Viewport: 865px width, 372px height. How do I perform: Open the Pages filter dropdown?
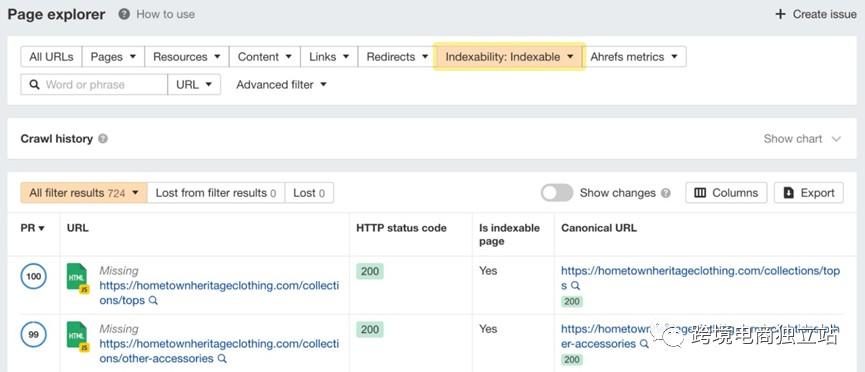point(113,57)
